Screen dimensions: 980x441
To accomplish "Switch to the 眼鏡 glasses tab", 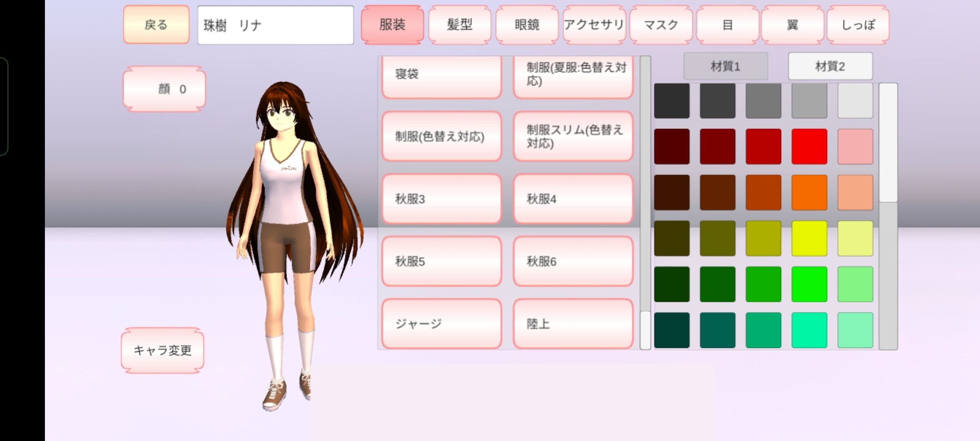I will coord(527,24).
